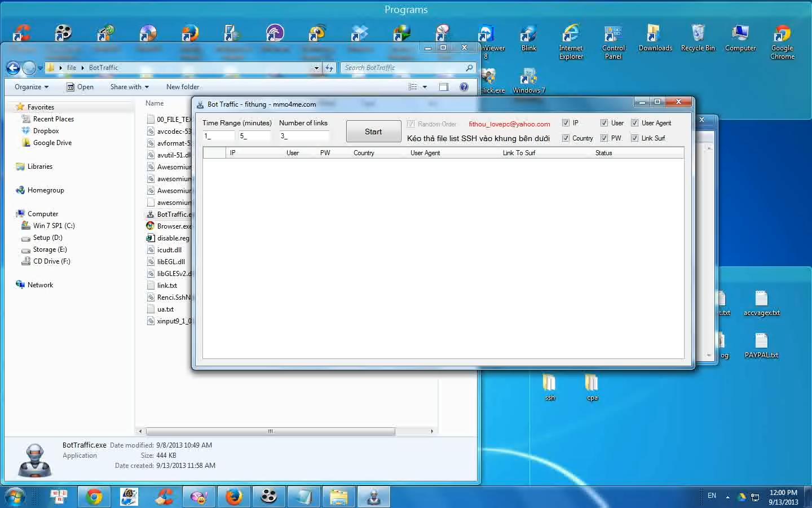Open the film reel app on the taskbar
This screenshot has width=812, height=508.
coord(269,497)
